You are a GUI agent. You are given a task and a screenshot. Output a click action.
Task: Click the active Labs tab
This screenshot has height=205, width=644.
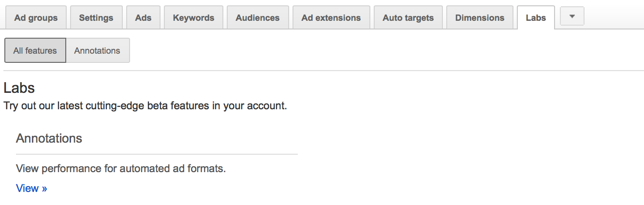pyautogui.click(x=536, y=18)
